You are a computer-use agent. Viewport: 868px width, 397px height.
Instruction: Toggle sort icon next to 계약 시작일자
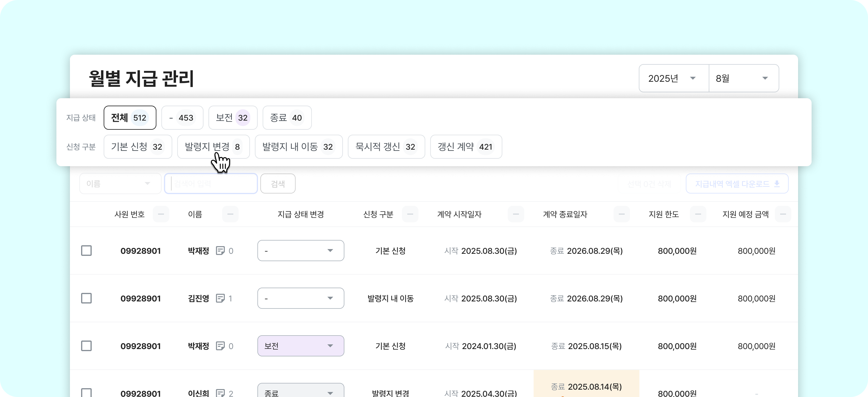tap(516, 214)
